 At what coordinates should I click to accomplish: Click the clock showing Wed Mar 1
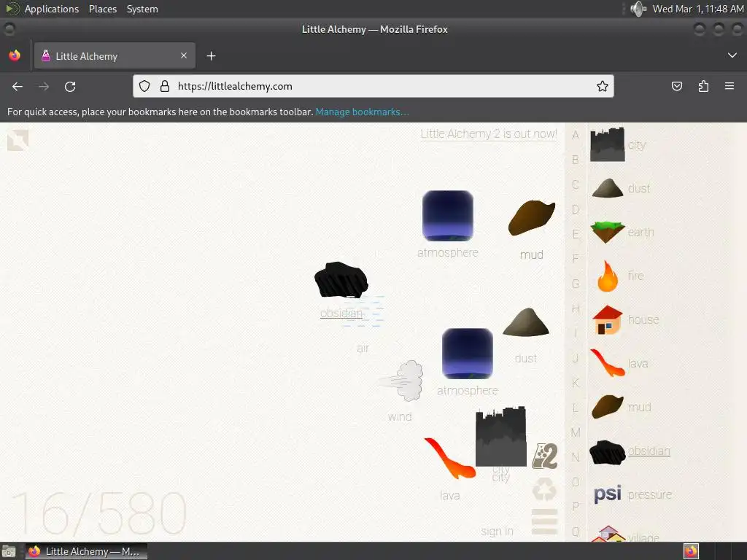(698, 9)
